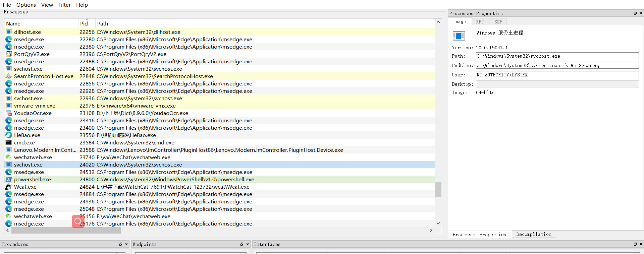This screenshot has height=254, width=644.
Task: Open the View menu
Action: 47,5
